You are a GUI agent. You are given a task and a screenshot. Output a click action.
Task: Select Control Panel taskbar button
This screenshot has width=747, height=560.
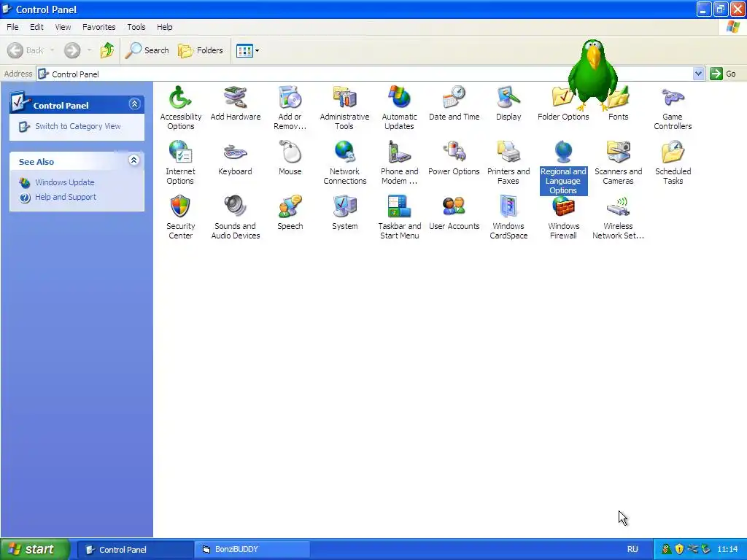pos(135,550)
